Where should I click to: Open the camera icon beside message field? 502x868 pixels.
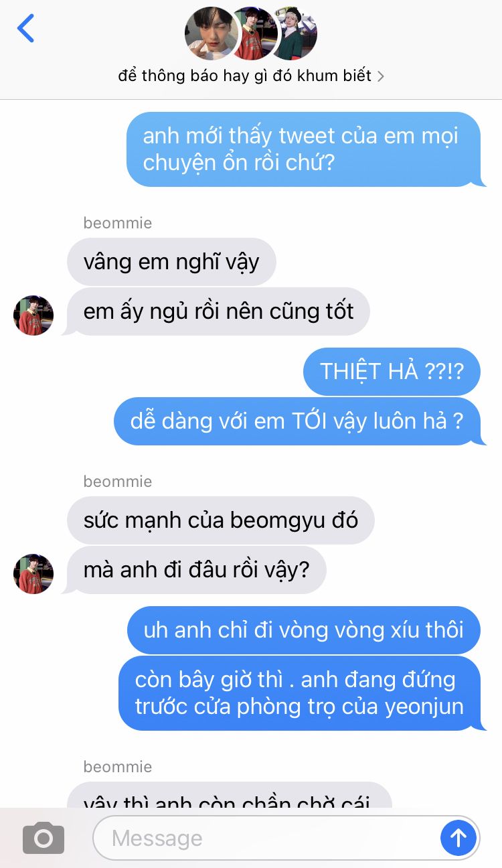tap(44, 837)
